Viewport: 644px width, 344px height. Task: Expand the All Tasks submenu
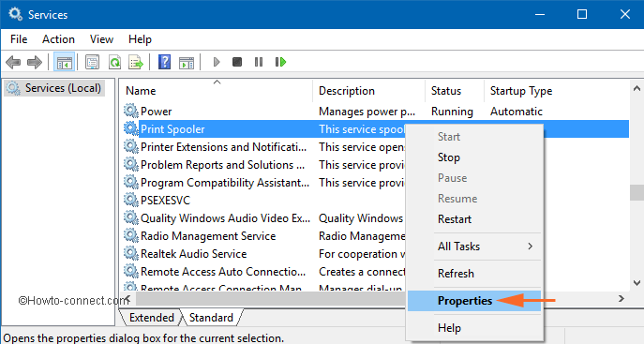[x=474, y=247]
